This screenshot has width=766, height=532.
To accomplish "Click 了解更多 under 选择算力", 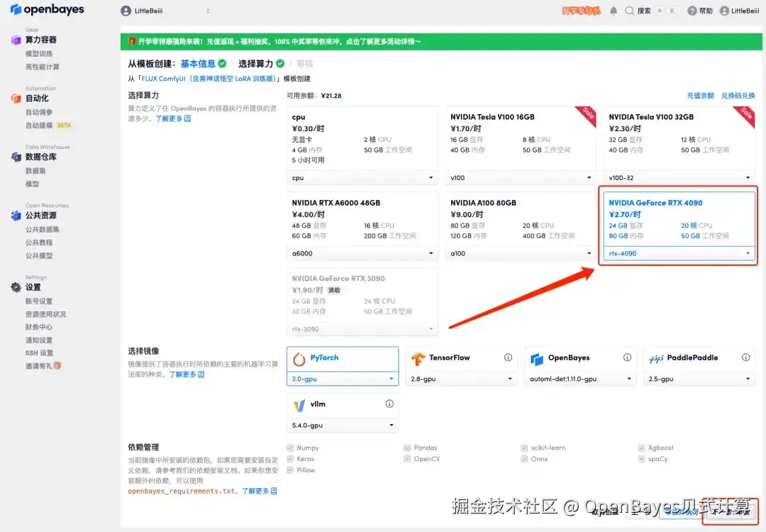I will [x=173, y=118].
